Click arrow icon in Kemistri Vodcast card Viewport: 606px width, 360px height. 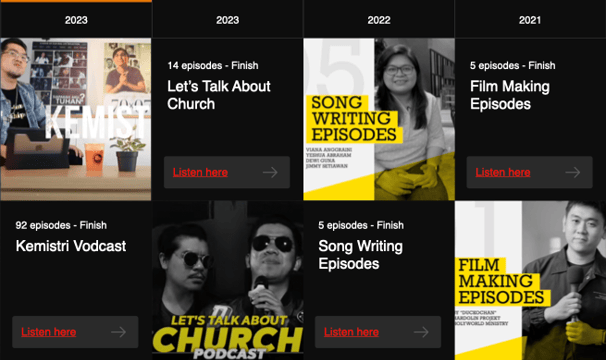118,332
